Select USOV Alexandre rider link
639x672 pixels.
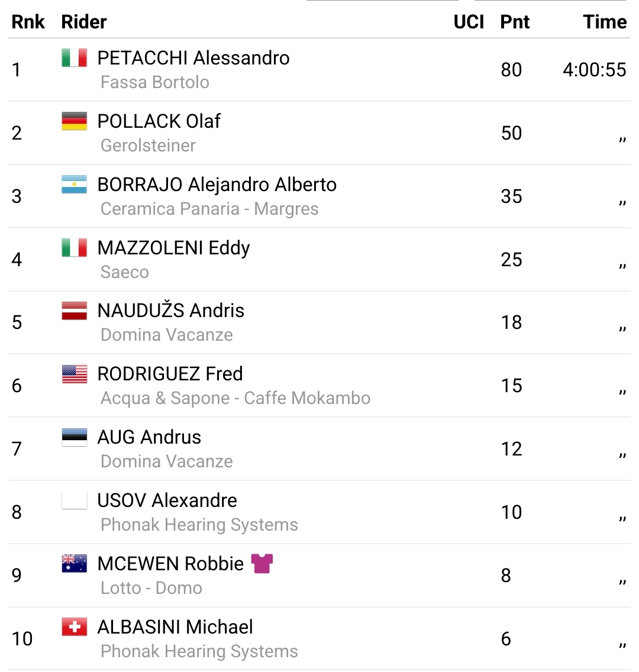pos(167,500)
